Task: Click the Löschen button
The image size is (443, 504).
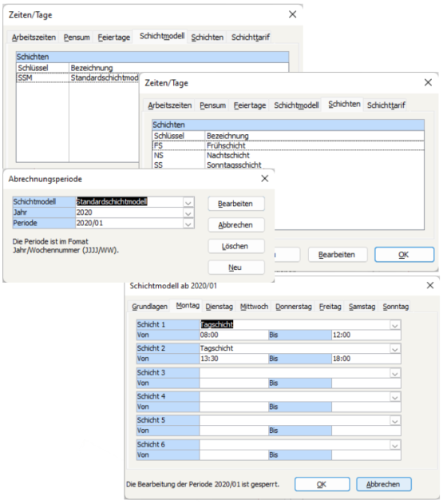Action: 236,246
